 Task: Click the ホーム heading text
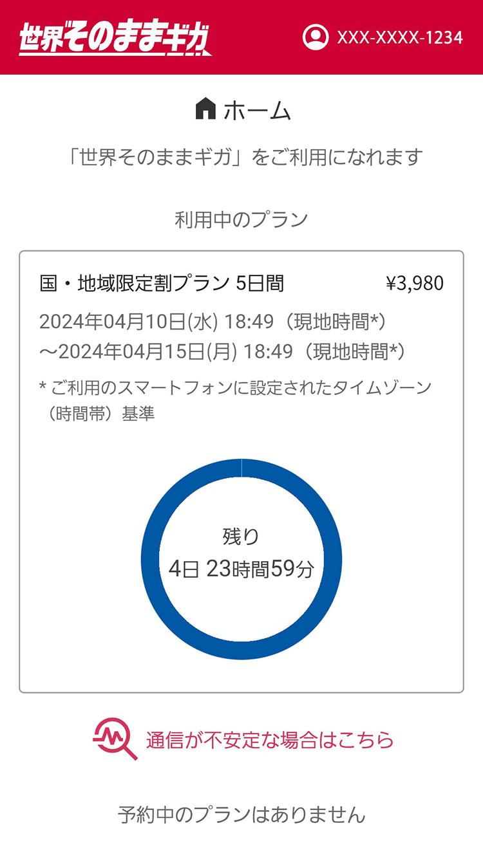[257, 111]
